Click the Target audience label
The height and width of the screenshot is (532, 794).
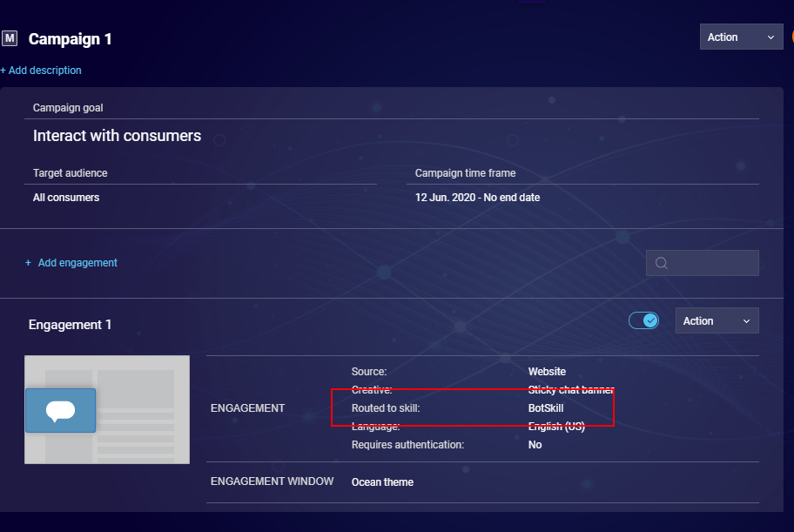click(71, 173)
